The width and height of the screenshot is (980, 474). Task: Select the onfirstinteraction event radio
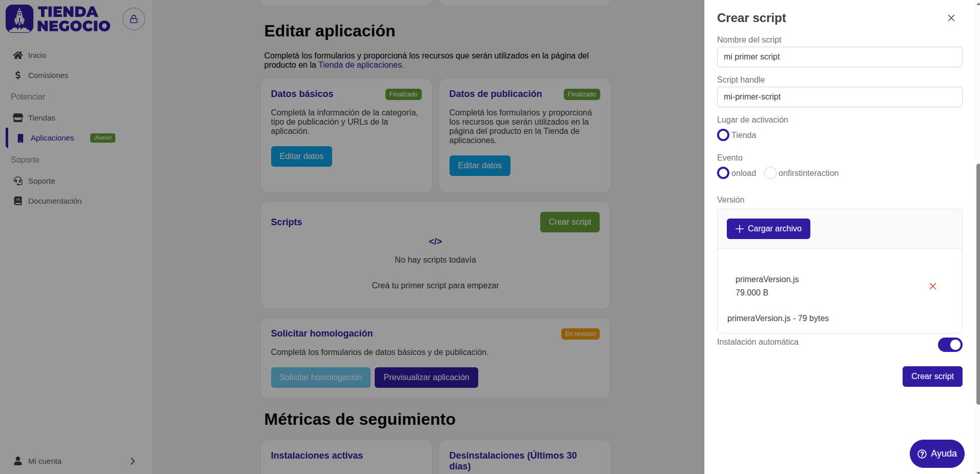click(x=770, y=173)
